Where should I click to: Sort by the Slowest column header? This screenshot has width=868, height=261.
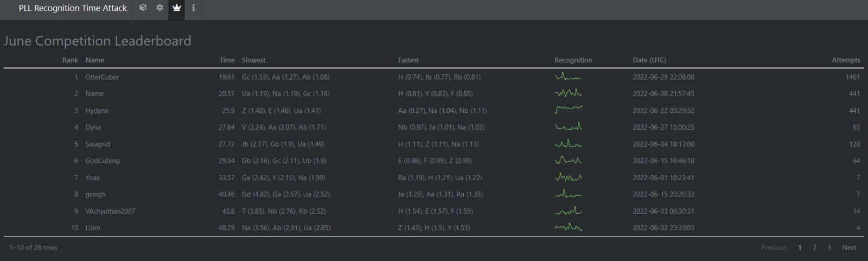coord(253,60)
